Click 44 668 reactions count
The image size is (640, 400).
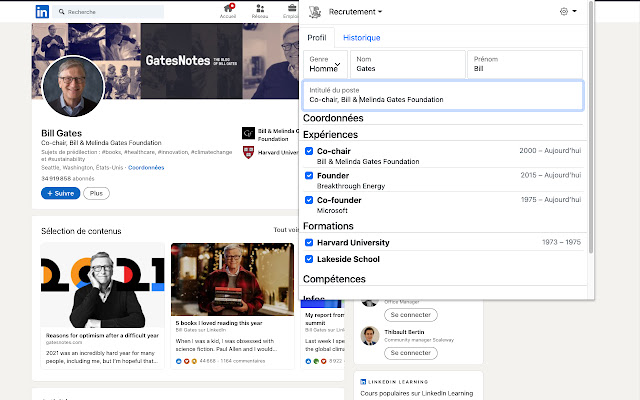[x=207, y=361]
